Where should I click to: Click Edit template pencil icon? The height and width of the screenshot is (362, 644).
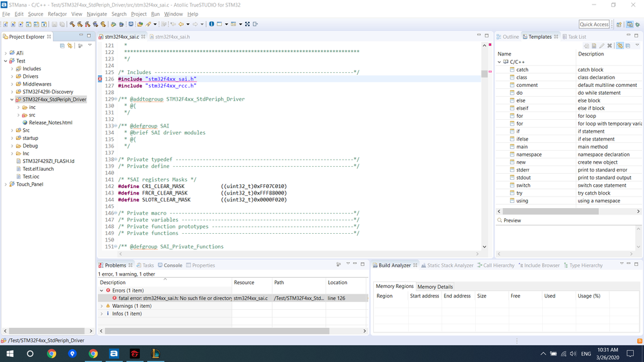(601, 46)
